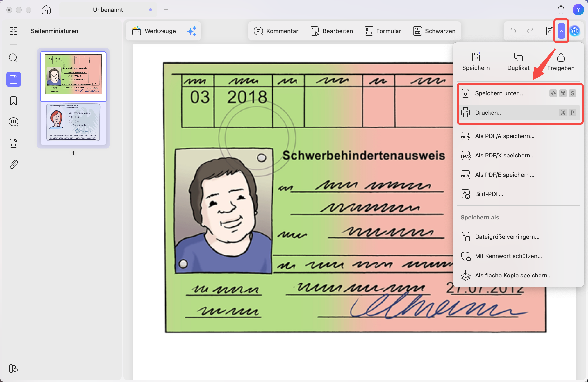Viewport: 588px width, 382px height.
Task: Choose Als flache Kopie speichern...
Action: pos(518,275)
